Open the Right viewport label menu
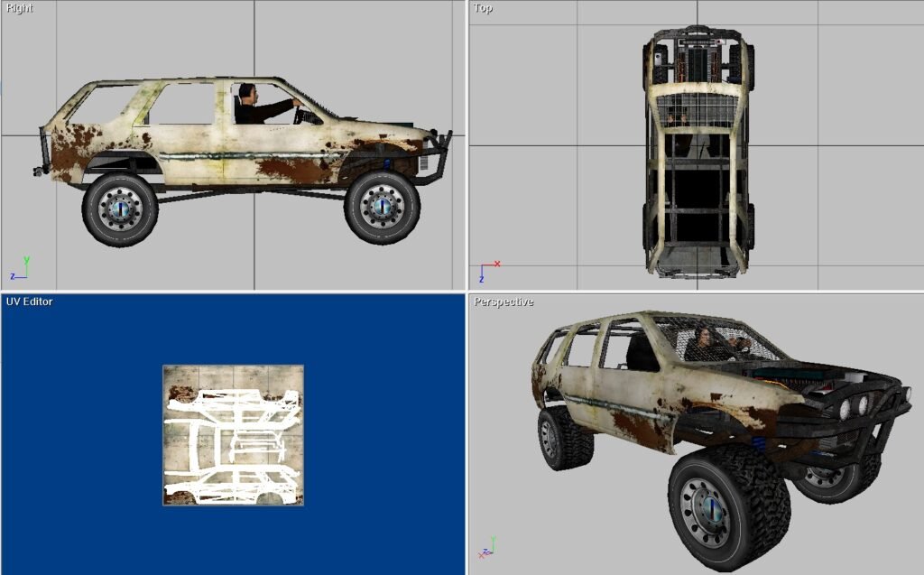 tap(19, 7)
